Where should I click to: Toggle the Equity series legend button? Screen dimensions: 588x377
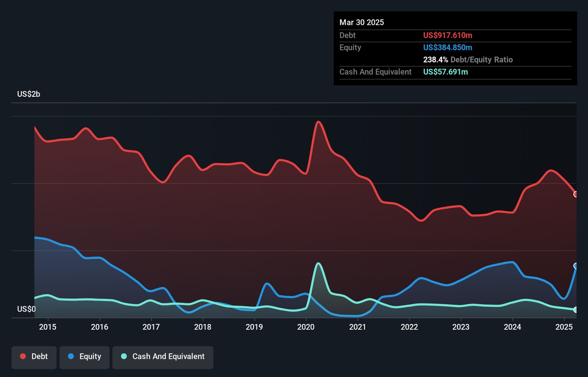click(x=85, y=357)
